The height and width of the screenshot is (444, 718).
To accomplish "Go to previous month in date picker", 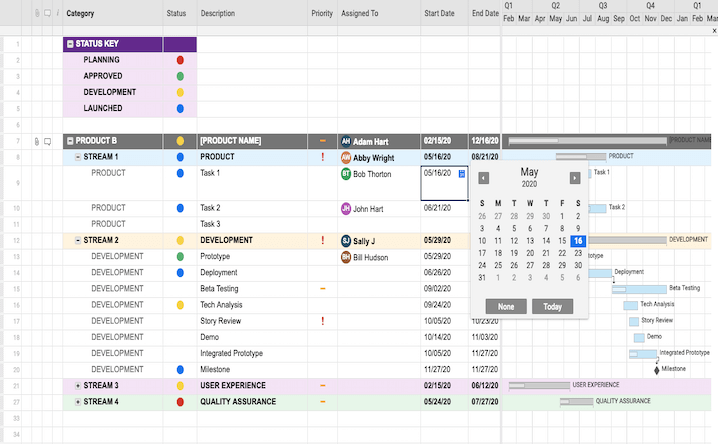I will 484,178.
